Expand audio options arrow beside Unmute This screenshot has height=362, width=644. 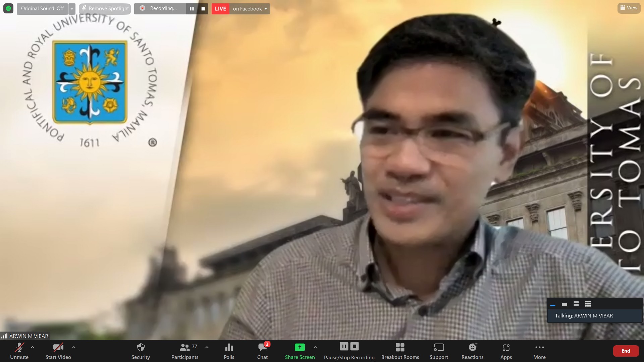pos(33,347)
